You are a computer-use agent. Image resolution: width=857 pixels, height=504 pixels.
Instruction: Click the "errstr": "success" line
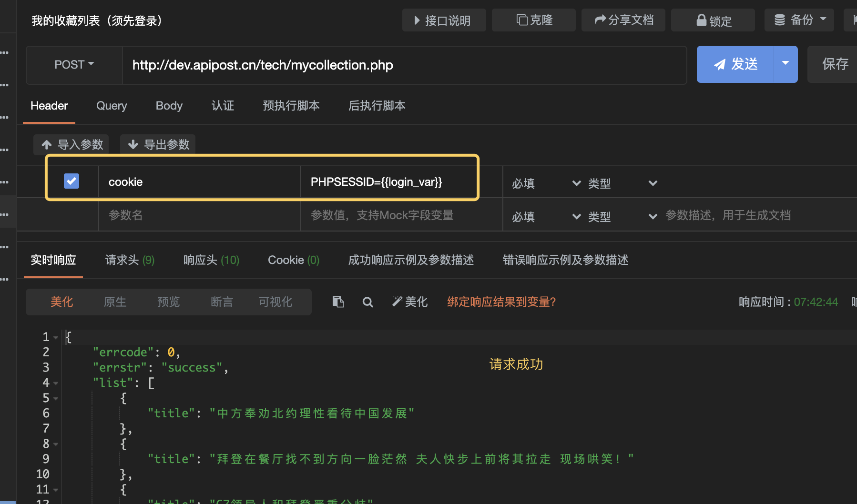tap(161, 368)
